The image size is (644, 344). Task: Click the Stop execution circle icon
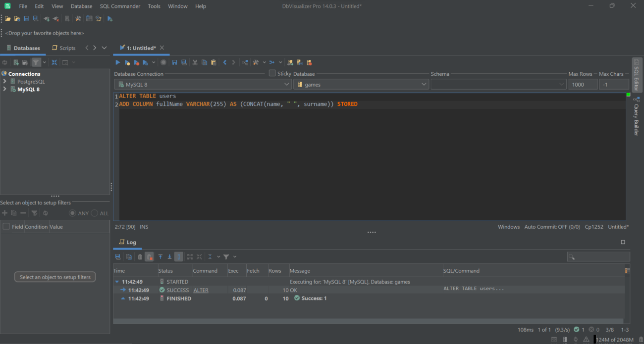[x=163, y=62]
